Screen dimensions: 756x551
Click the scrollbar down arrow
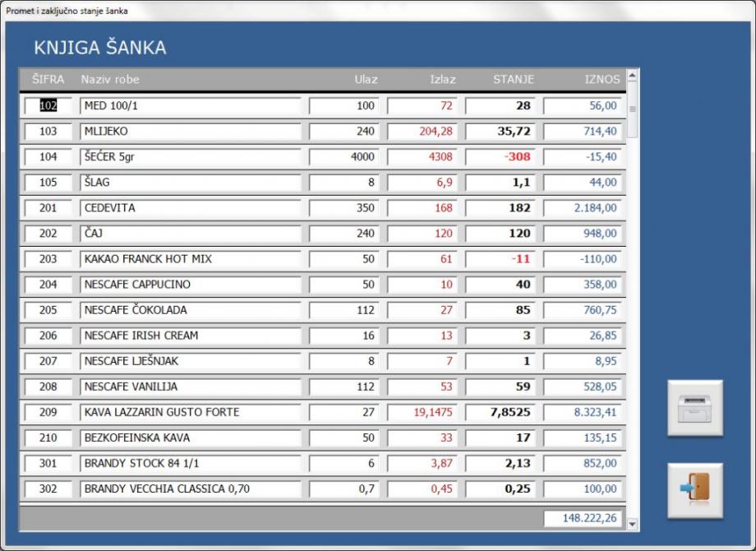[633, 524]
